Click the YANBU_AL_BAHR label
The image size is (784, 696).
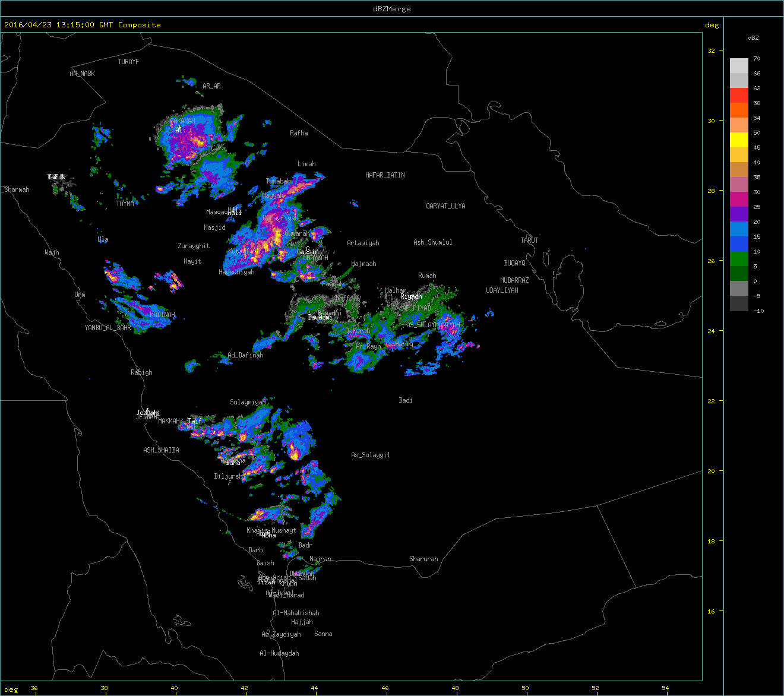tap(108, 328)
